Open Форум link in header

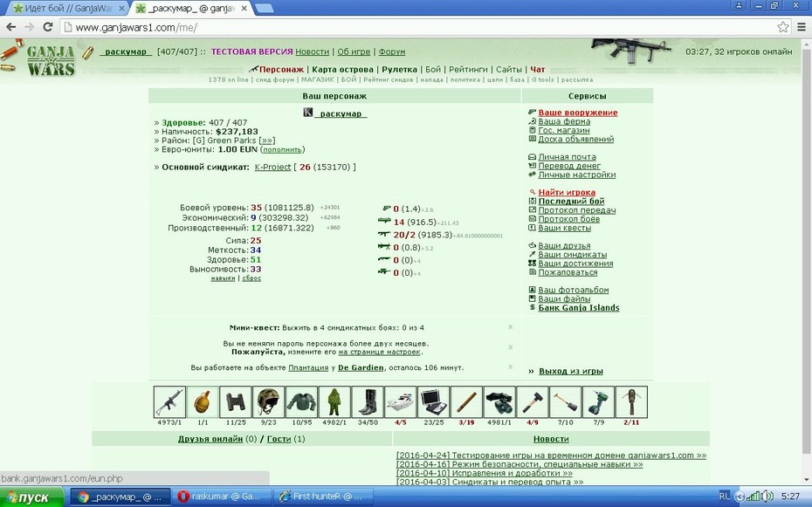click(391, 51)
